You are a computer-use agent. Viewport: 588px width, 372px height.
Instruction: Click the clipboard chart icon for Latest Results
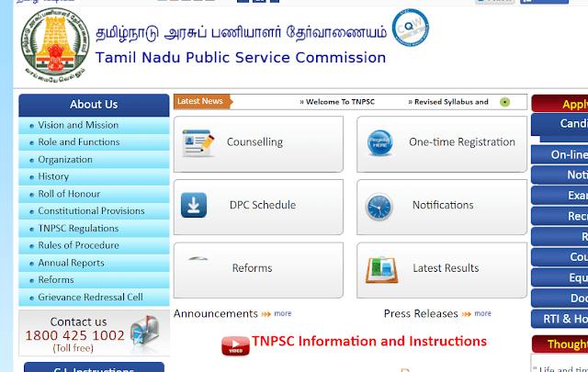(x=382, y=269)
